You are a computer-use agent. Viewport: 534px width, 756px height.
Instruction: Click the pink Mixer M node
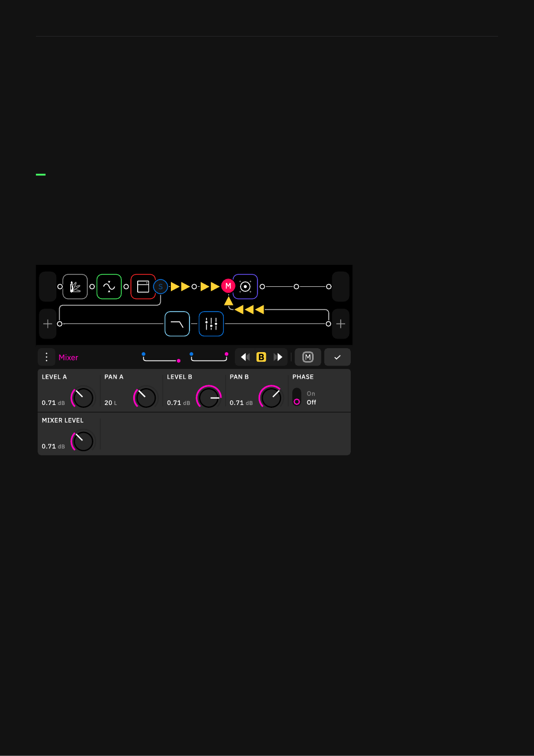tap(228, 286)
